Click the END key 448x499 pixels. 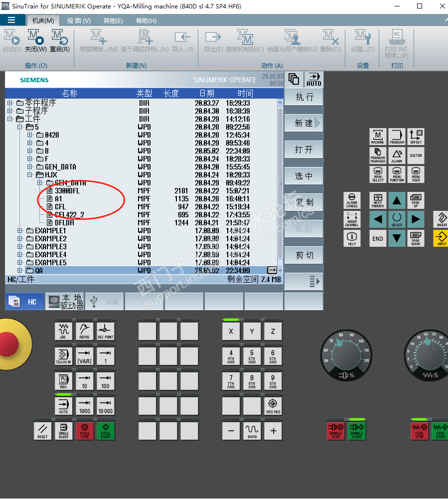coord(378,238)
